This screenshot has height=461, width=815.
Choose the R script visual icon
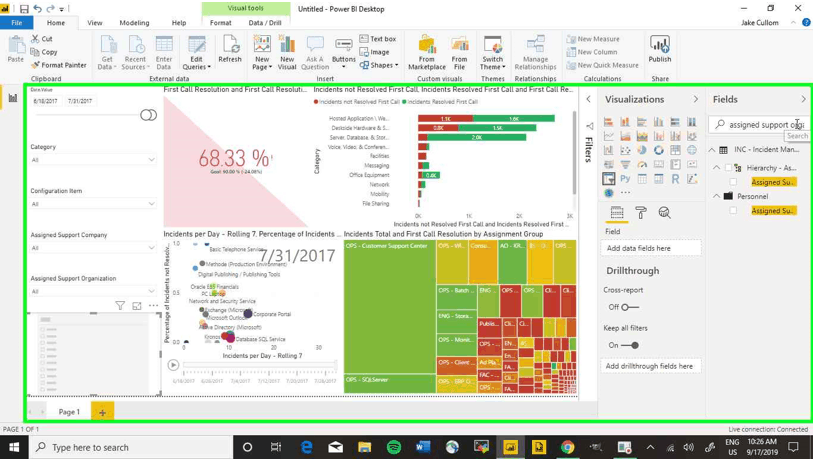coord(675,179)
